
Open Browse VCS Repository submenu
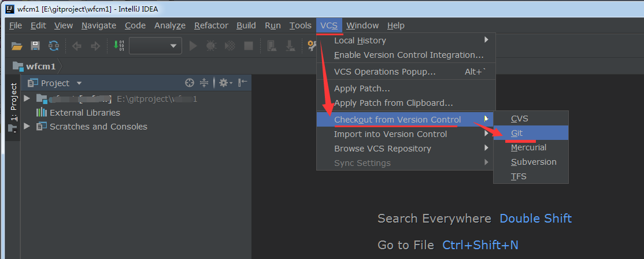[x=406, y=149]
